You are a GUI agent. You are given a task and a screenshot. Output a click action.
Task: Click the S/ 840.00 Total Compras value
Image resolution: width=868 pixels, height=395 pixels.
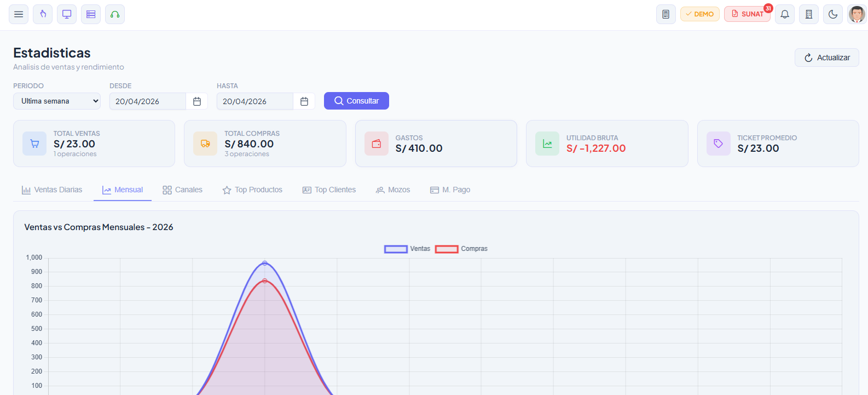[249, 144]
